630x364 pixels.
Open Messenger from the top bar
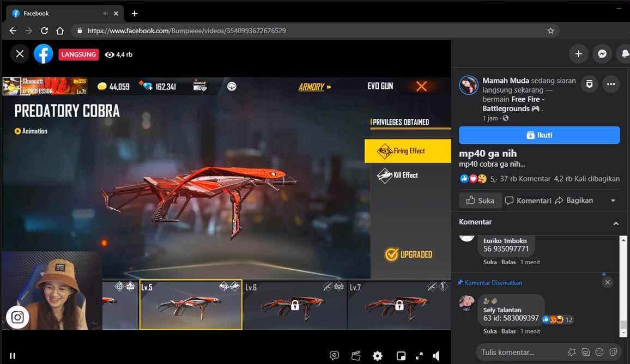coord(602,54)
